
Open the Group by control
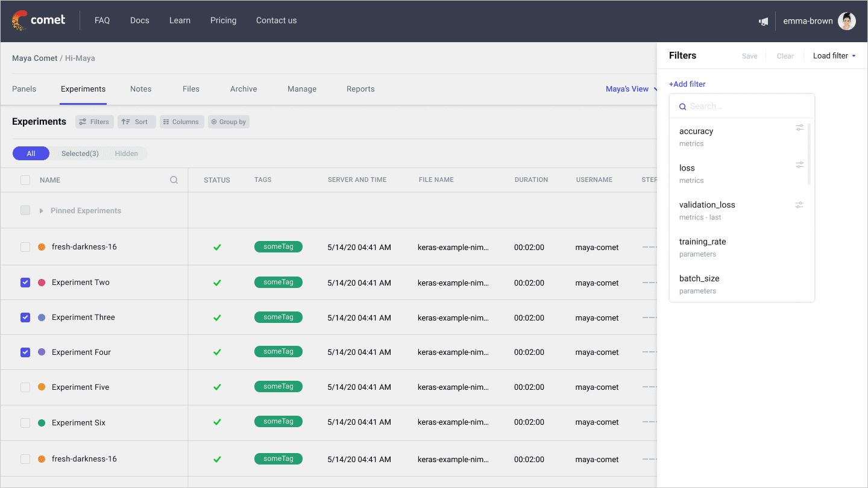point(228,121)
